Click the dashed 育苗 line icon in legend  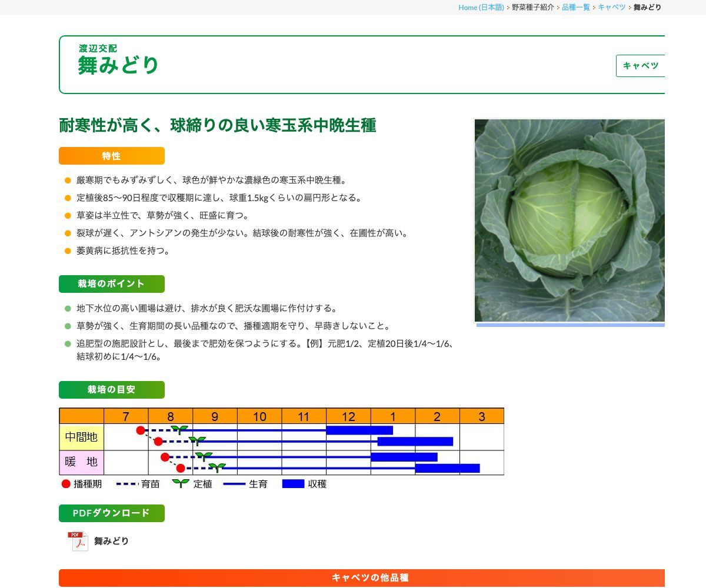pyautogui.click(x=126, y=484)
